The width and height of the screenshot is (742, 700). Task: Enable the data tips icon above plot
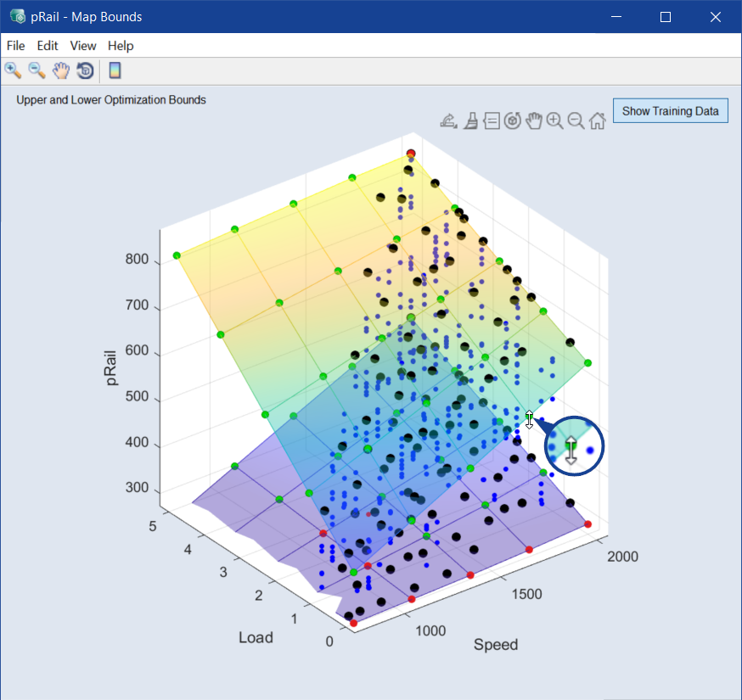[x=492, y=121]
